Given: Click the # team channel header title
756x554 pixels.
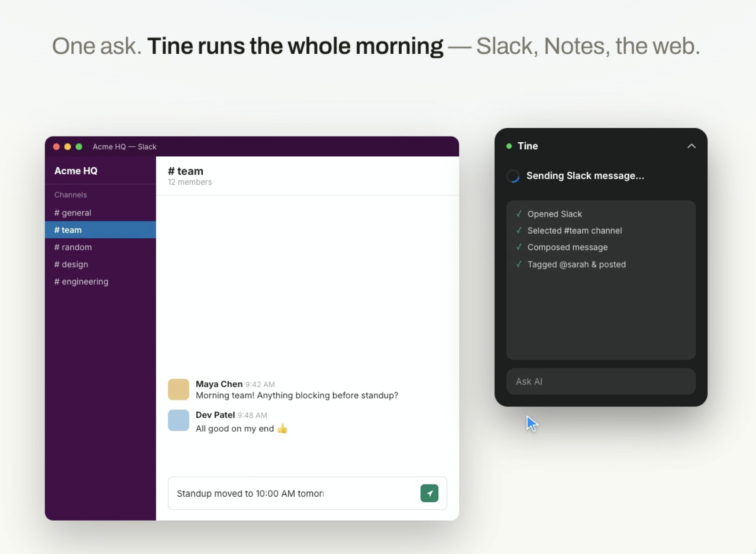Looking at the screenshot, I should (x=185, y=171).
